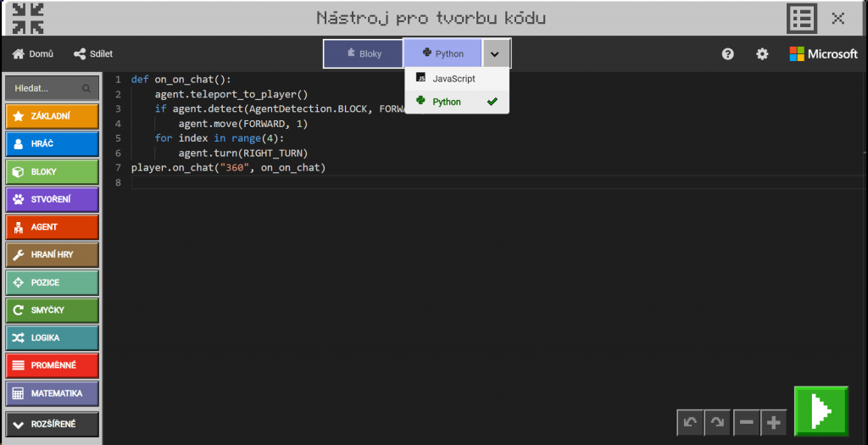Go to Domů home page
This screenshot has width=868, height=445.
pos(33,54)
